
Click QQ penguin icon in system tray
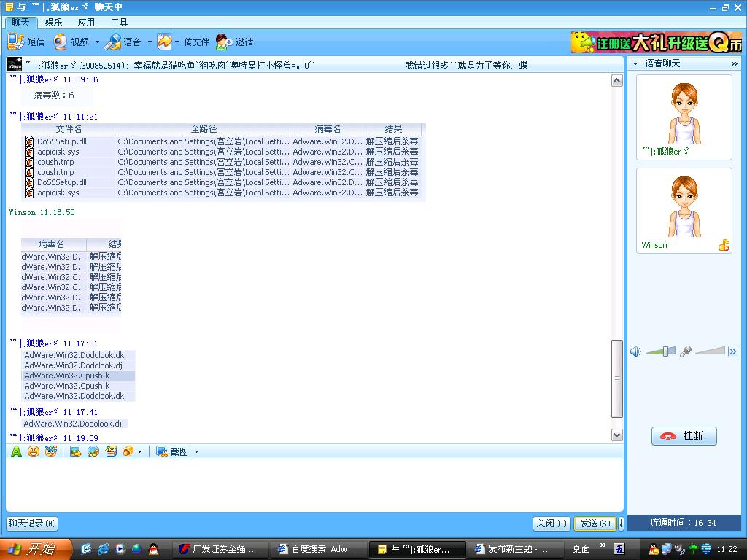coord(654,550)
